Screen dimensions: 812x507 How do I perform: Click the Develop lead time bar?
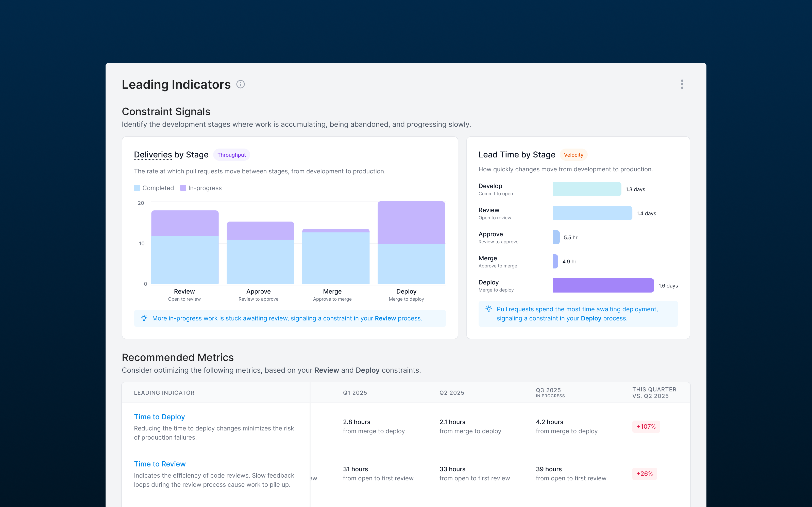(x=587, y=189)
